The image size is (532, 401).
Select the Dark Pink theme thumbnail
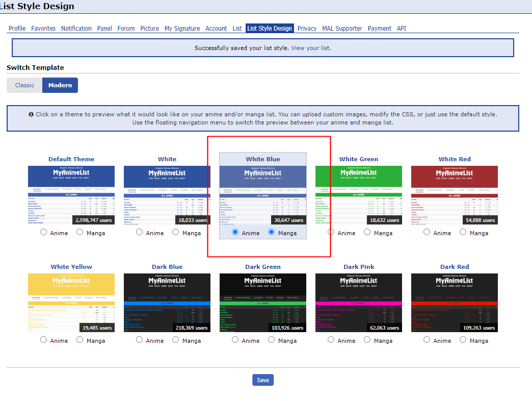[x=359, y=302]
